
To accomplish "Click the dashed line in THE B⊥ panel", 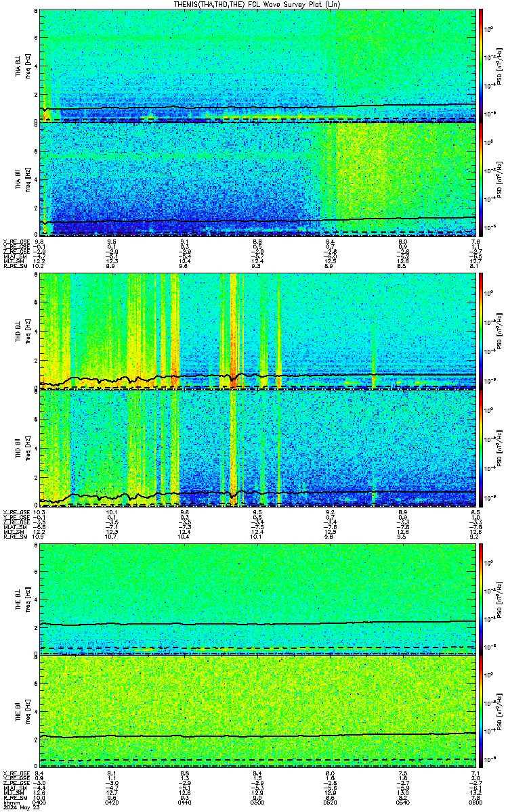I will [x=258, y=648].
